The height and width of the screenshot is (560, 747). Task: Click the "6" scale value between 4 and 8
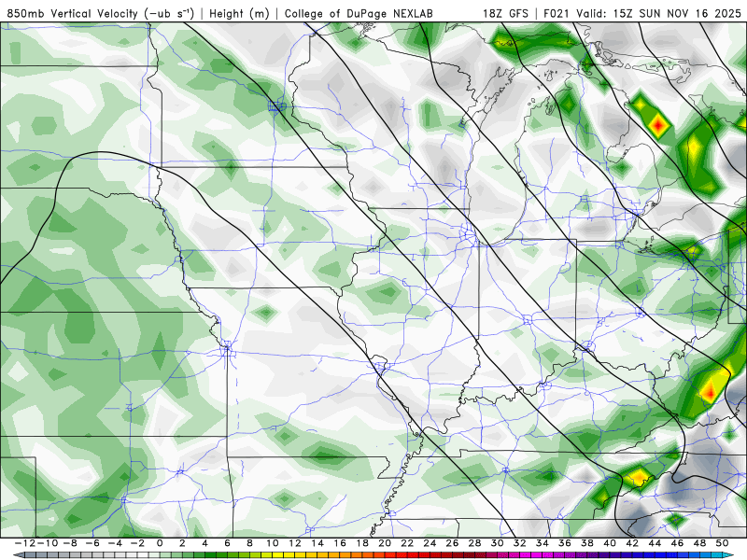pos(227,543)
